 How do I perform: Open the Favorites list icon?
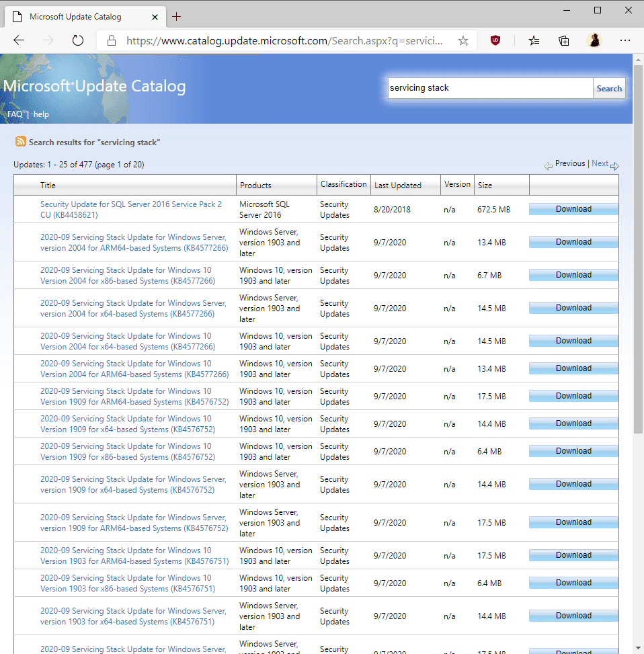tap(534, 40)
